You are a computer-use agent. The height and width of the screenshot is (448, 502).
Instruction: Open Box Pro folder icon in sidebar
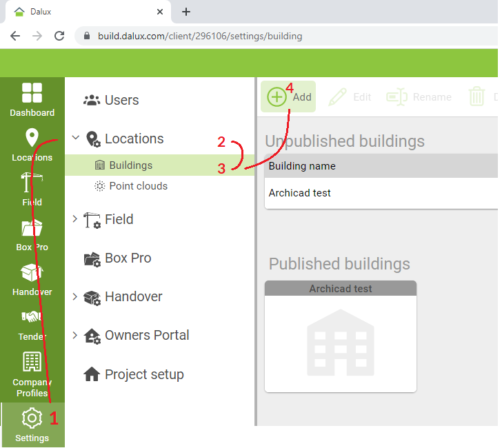click(32, 235)
